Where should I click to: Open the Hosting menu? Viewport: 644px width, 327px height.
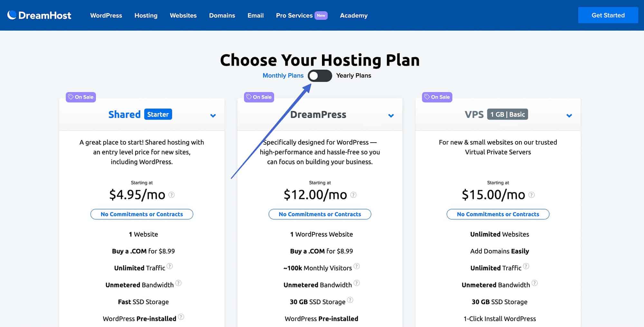(146, 15)
